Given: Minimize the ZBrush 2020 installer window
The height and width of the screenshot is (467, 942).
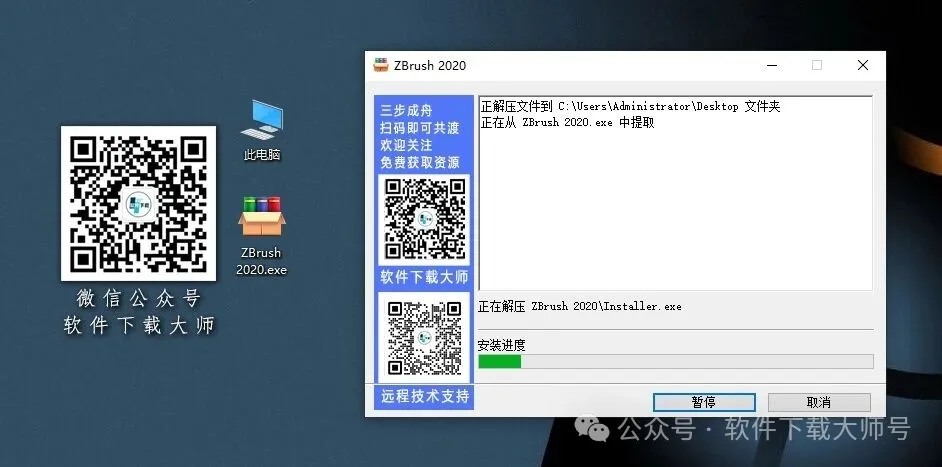Looking at the screenshot, I should tap(771, 65).
